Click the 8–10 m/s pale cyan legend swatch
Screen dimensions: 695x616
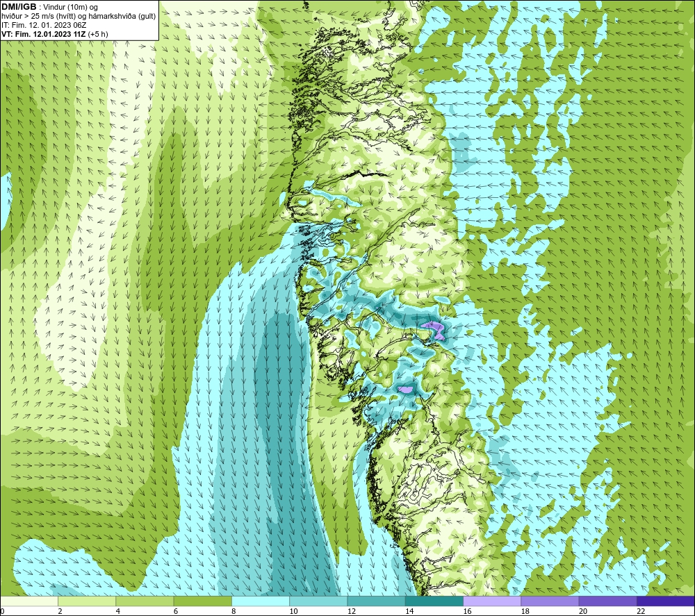[x=261, y=601]
